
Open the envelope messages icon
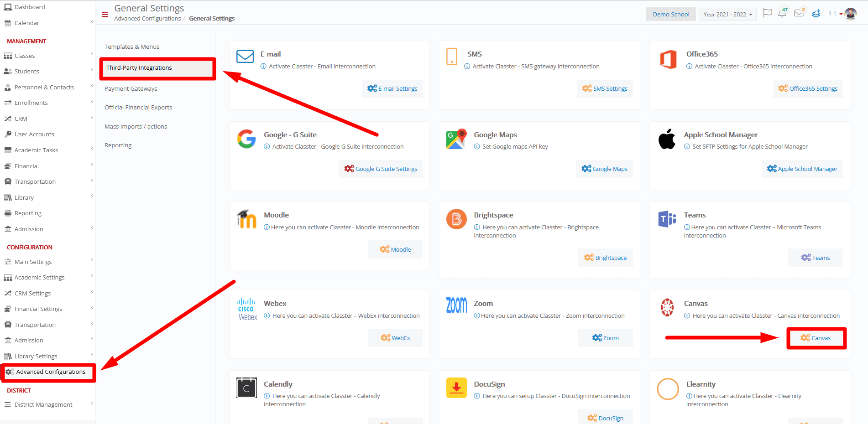(799, 13)
